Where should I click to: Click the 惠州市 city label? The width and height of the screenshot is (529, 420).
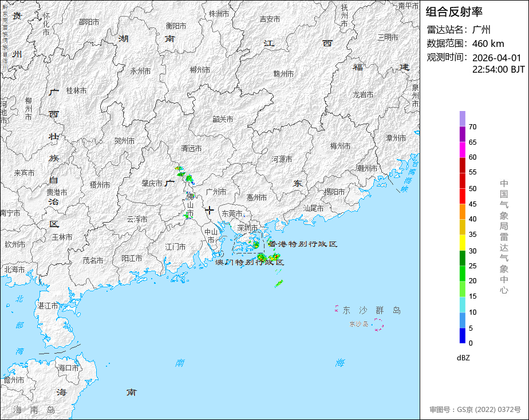(256, 197)
